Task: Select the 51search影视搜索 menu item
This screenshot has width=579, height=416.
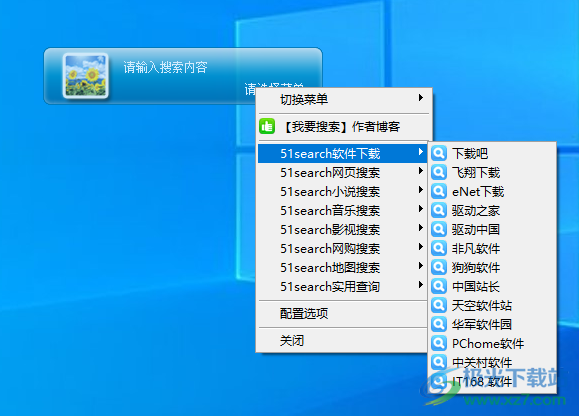Action: pos(343,230)
